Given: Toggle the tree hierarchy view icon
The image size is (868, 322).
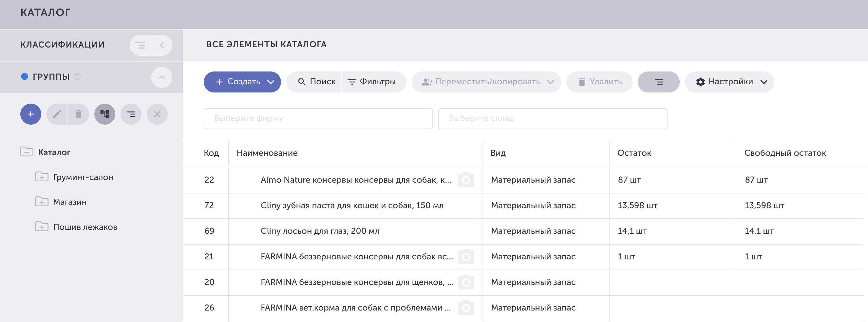Looking at the screenshot, I should coord(105,114).
